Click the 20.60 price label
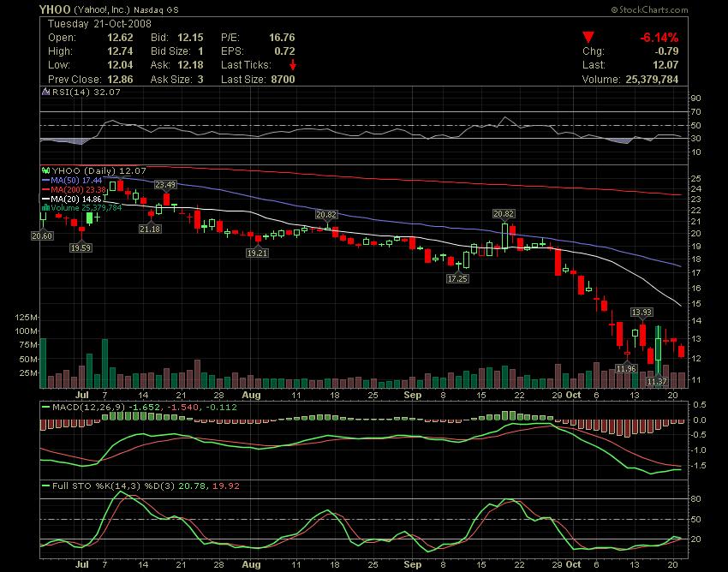Screen dimensions: 728x572 click(42, 235)
